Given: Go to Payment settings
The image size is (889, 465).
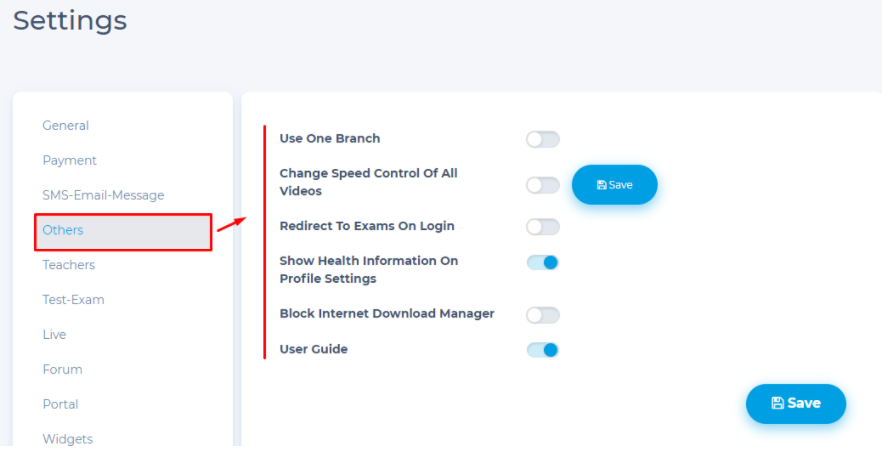Looking at the screenshot, I should 70,161.
